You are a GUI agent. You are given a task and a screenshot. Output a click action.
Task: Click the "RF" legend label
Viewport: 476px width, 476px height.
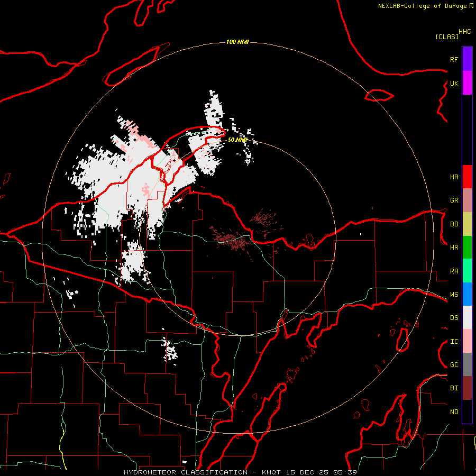[454, 59]
